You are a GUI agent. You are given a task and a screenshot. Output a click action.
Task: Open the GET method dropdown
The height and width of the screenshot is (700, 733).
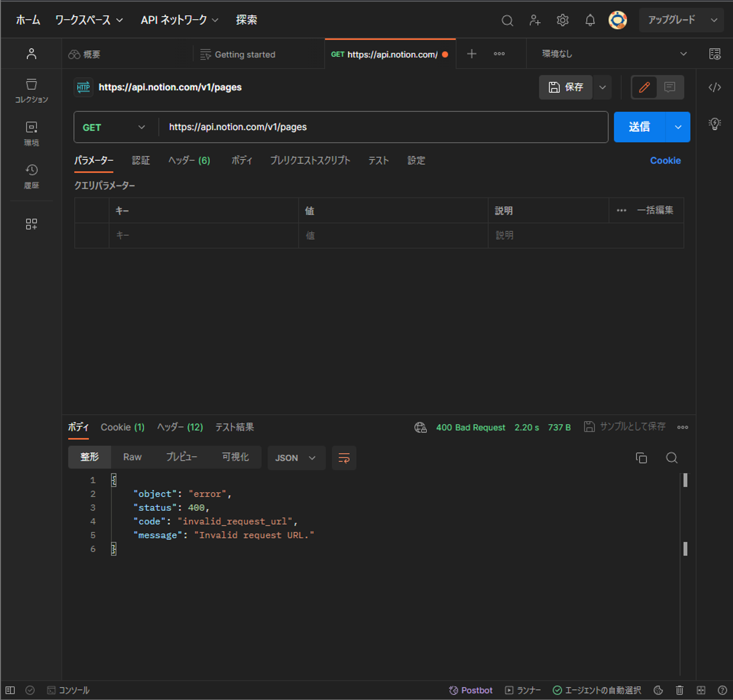(x=113, y=127)
